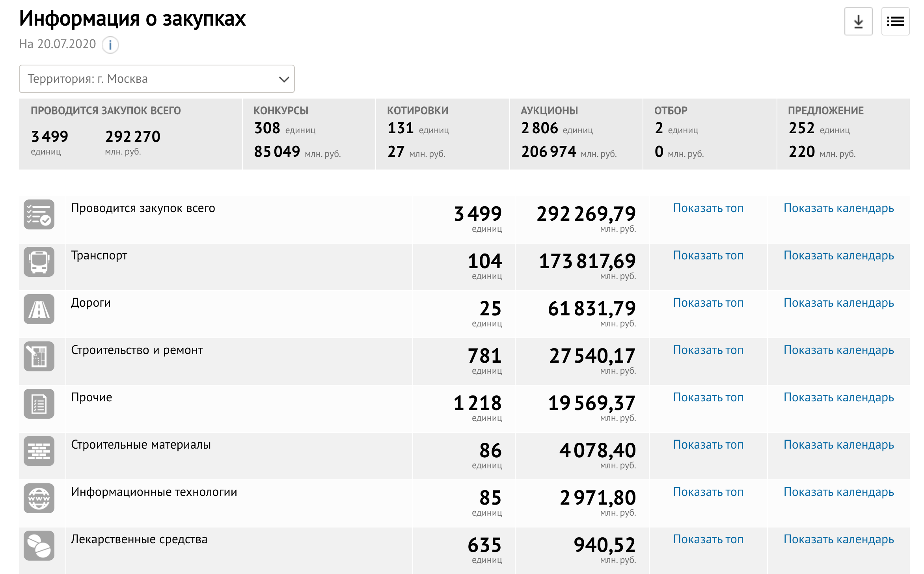Show calendar for Лекарственные средства row
Image resolution: width=924 pixels, height=574 pixels.
coord(838,539)
